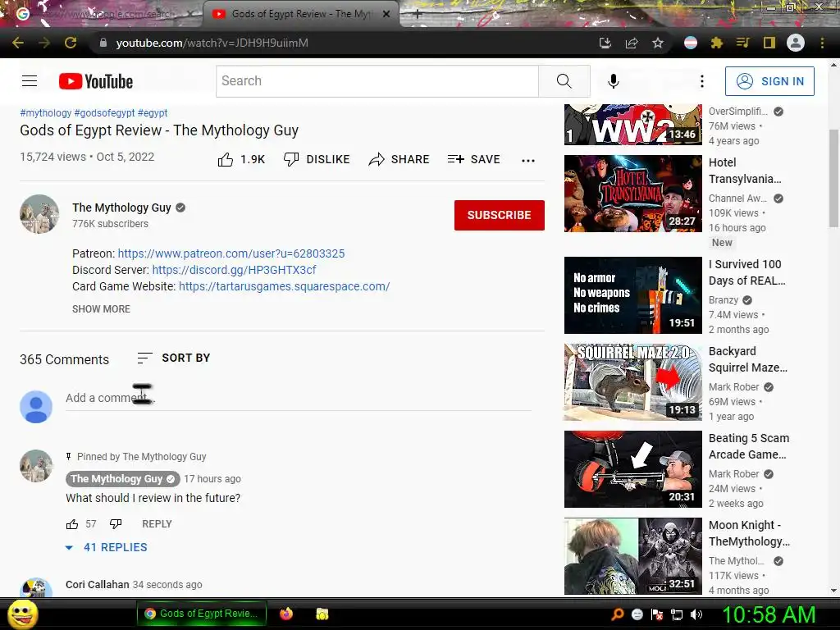
Task: Share this page icon in address bar
Action: (x=632, y=43)
